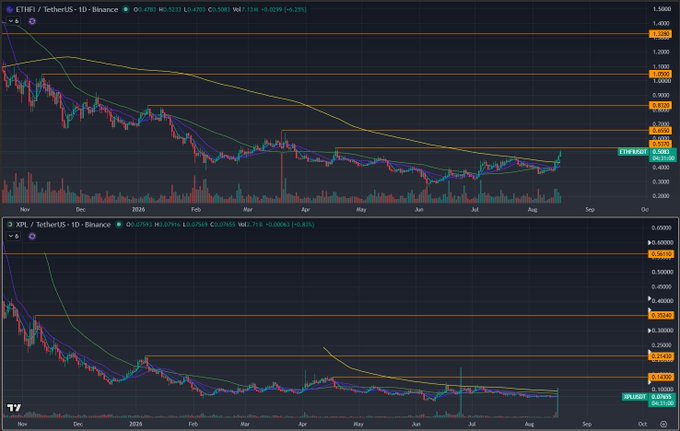
Task: Expand the indicator legend on XPL chart
Action: coord(13,236)
